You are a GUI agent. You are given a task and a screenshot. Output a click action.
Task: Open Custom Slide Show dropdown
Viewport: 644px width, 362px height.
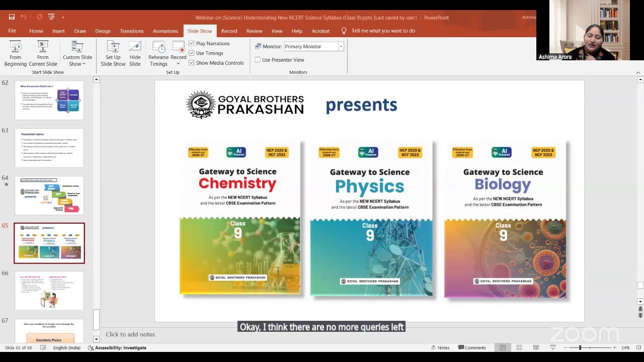coord(77,54)
